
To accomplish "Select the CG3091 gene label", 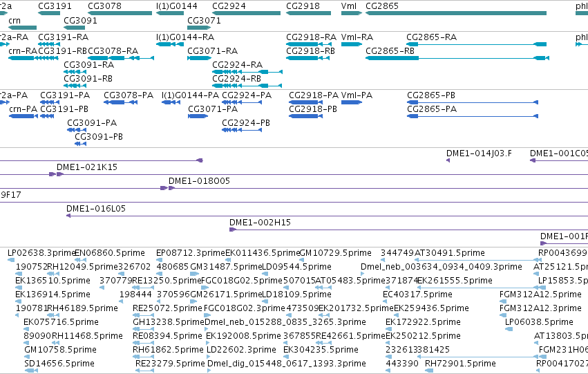I will click(x=80, y=21).
